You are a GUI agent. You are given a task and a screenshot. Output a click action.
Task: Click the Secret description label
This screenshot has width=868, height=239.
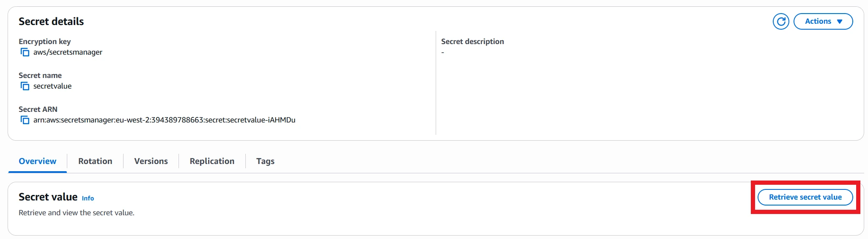(472, 42)
